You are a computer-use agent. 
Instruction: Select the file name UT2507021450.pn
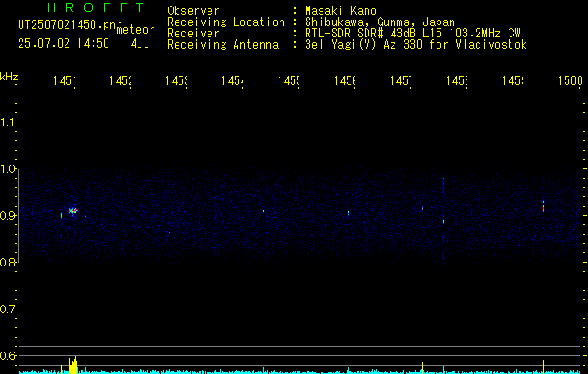coord(66,24)
